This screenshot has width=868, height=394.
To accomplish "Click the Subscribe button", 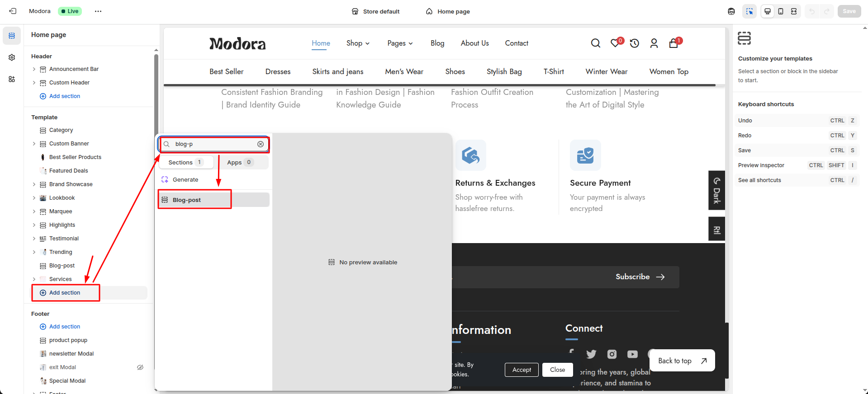I will (x=640, y=277).
